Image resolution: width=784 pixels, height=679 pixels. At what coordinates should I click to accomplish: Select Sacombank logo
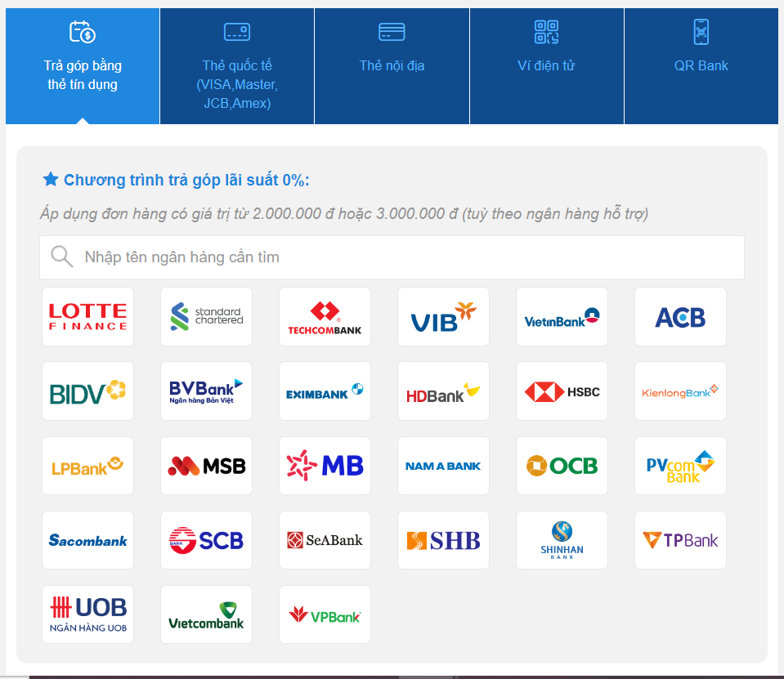click(x=88, y=540)
